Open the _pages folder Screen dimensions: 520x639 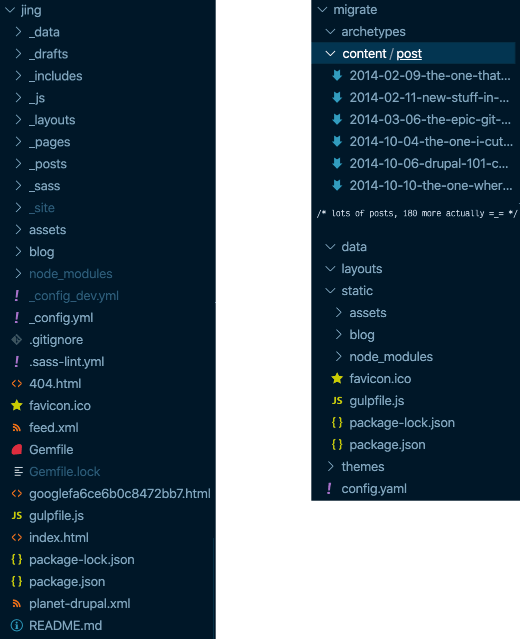coord(50,142)
